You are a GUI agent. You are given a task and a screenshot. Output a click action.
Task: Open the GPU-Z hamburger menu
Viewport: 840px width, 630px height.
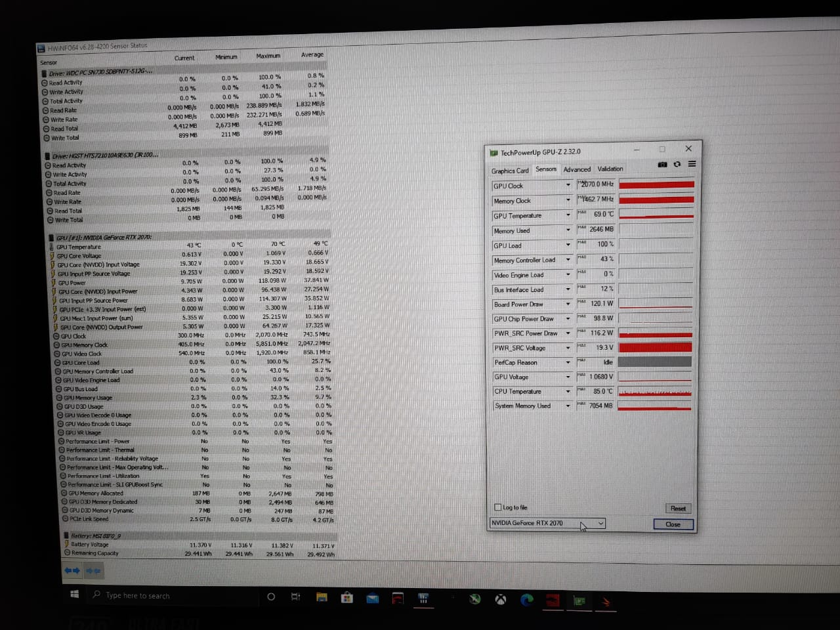coord(692,164)
